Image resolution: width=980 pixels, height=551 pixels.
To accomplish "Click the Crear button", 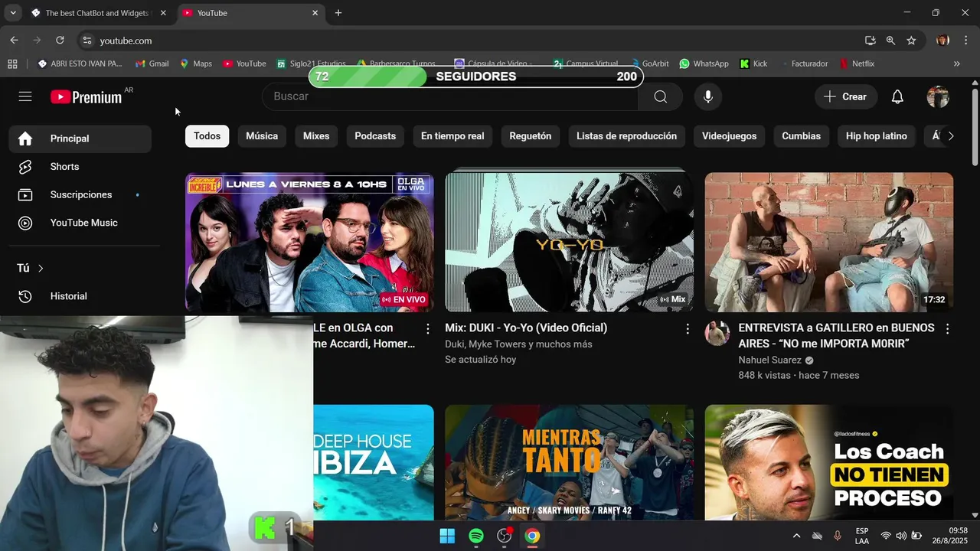I will click(x=845, y=96).
